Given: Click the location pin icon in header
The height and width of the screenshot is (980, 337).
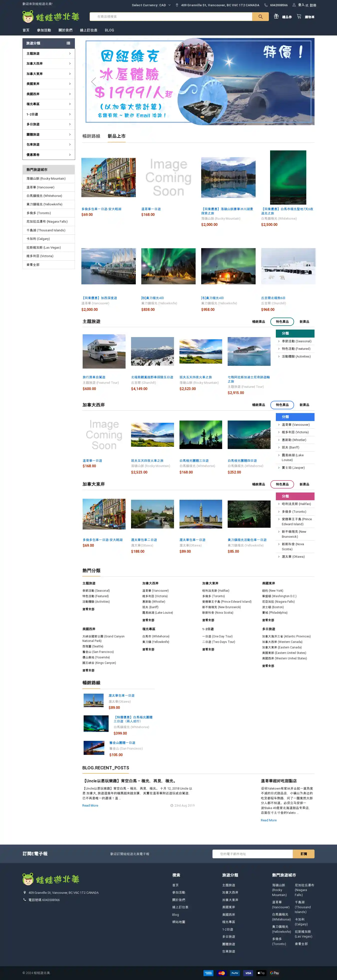Looking at the screenshot, I should pos(177,5).
